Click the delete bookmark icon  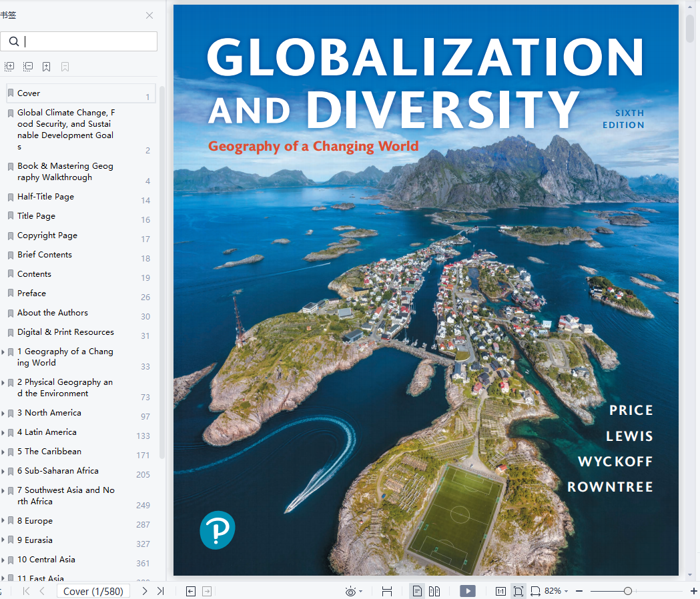tap(65, 67)
